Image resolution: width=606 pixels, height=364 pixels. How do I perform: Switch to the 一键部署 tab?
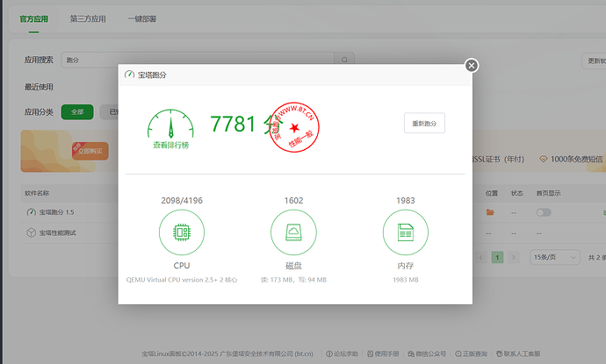coord(141,19)
